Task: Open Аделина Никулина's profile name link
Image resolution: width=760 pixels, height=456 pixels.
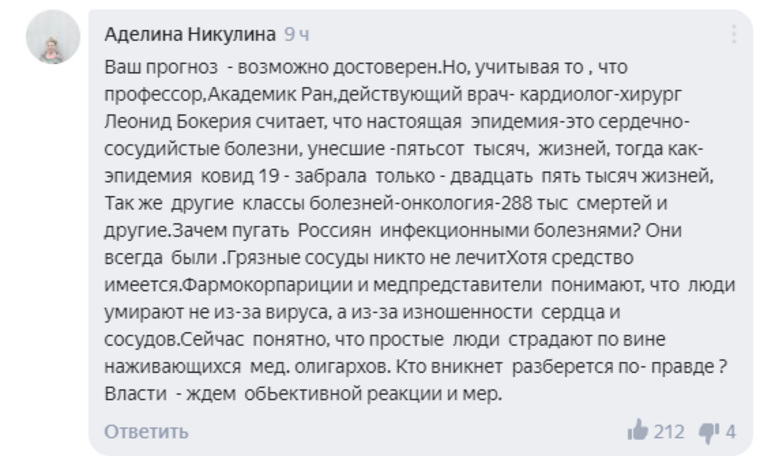Action: (189, 35)
